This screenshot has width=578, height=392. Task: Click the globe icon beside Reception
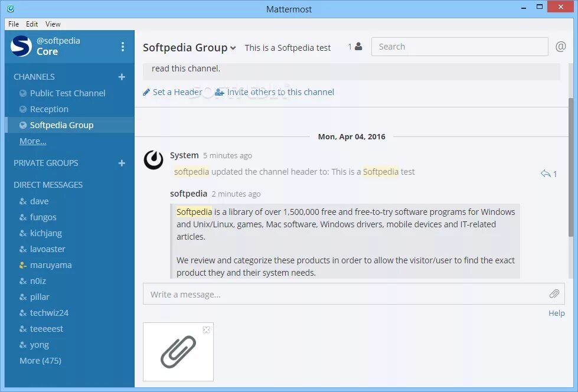[23, 109]
